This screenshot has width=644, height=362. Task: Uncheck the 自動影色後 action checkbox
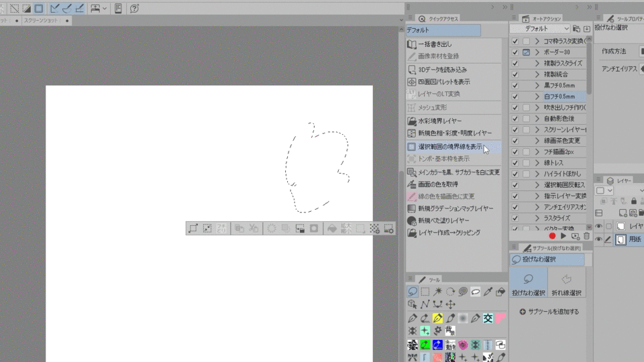(515, 119)
